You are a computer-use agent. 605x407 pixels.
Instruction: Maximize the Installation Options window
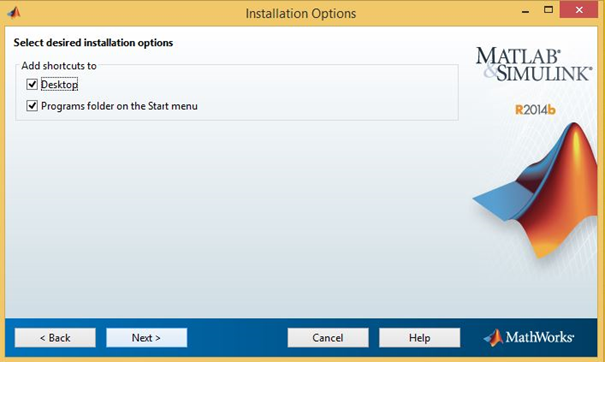tap(548, 10)
